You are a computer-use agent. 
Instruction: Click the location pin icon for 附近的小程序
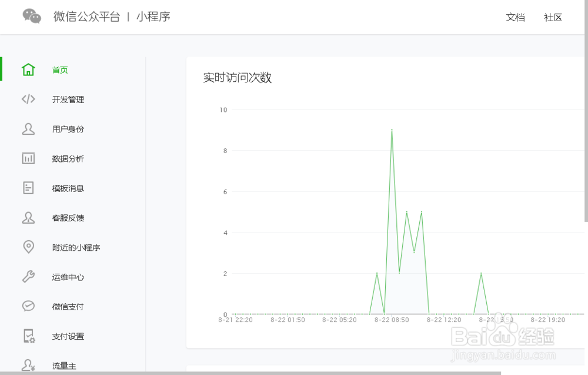[x=28, y=247]
